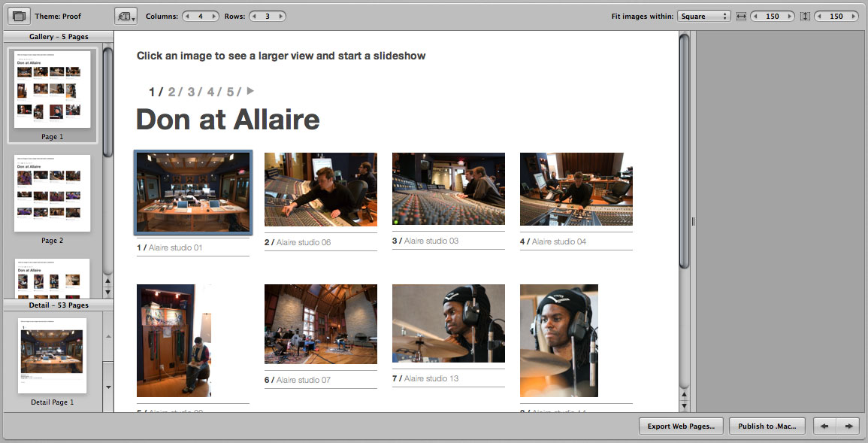
Task: Select the Page 1 gallery thumbnail
Action: tap(52, 90)
